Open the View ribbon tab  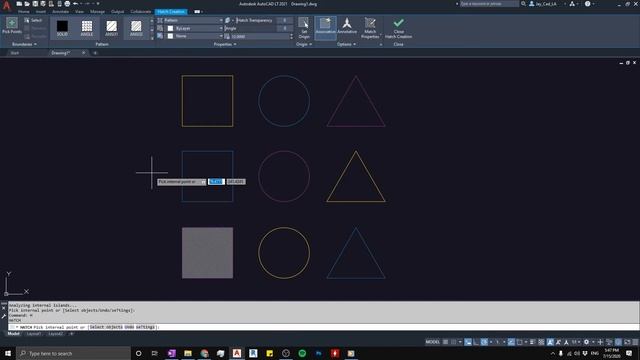[x=79, y=11]
